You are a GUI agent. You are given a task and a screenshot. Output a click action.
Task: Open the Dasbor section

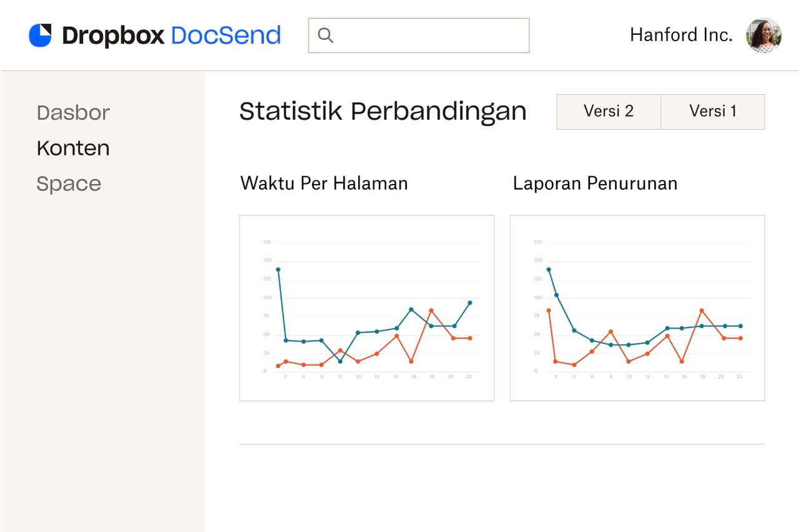[73, 113]
